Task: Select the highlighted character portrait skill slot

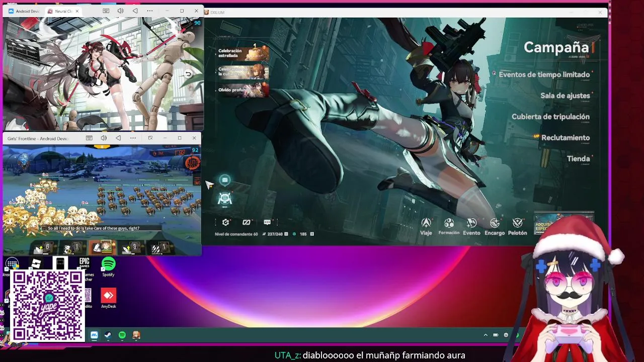Action: click(102, 246)
